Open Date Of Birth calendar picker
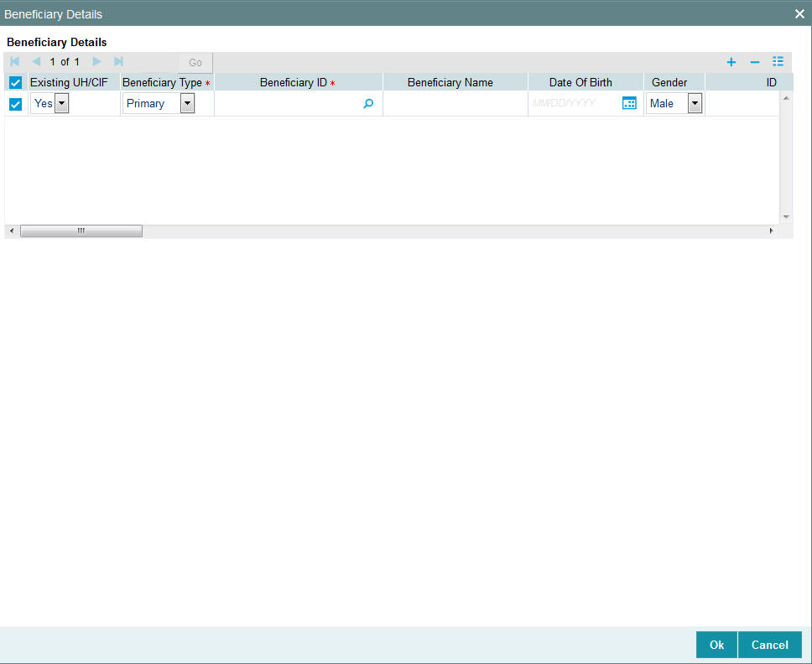812x664 pixels. pyautogui.click(x=629, y=103)
